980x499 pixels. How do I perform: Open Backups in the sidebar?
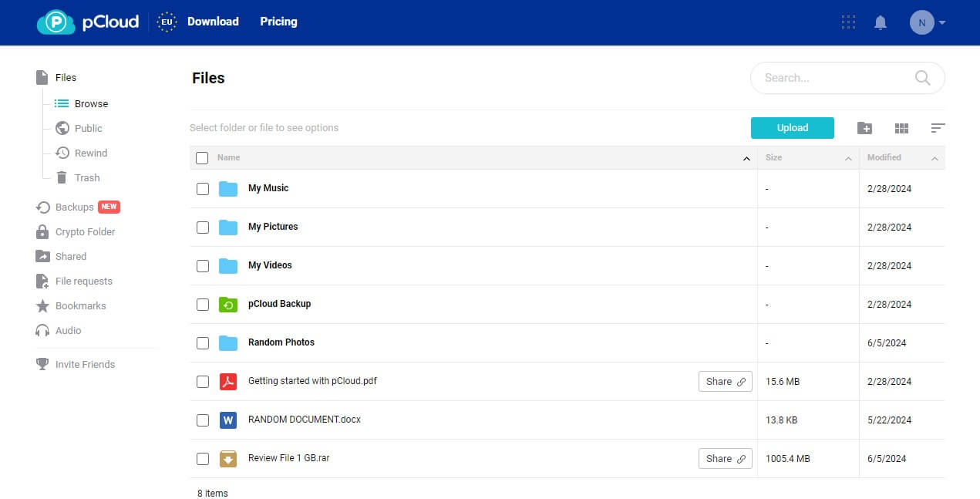point(74,207)
